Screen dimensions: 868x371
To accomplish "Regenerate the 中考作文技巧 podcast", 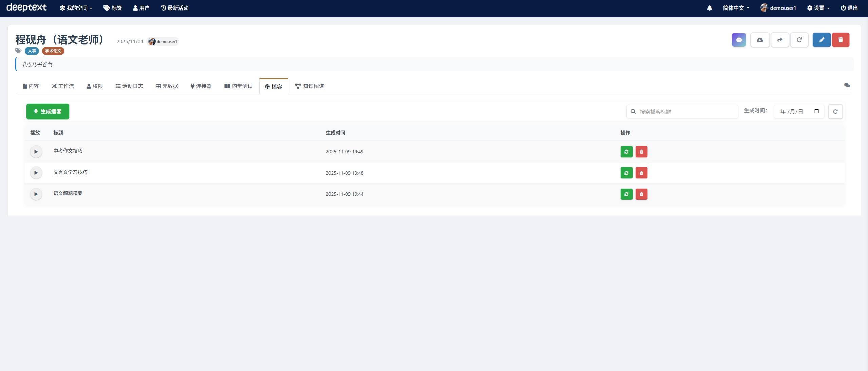I will (x=626, y=152).
